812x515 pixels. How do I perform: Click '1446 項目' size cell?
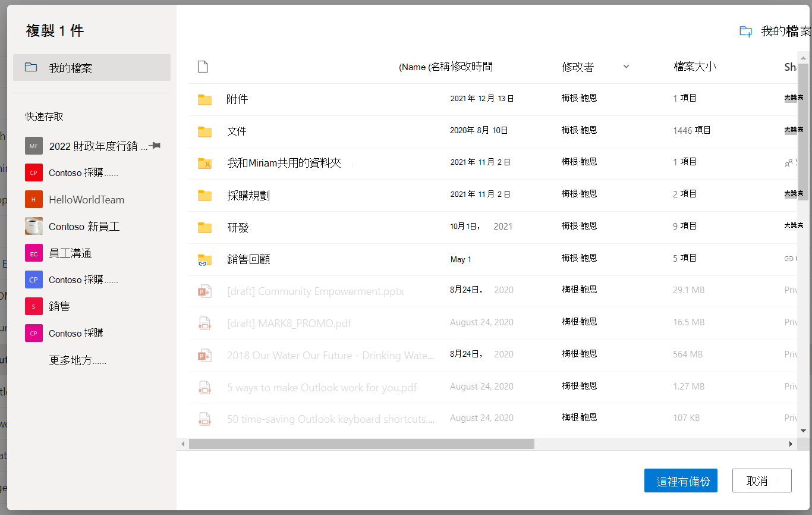point(692,130)
